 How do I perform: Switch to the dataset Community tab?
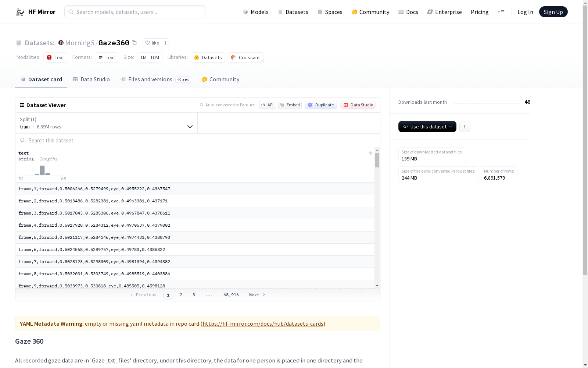[220, 79]
